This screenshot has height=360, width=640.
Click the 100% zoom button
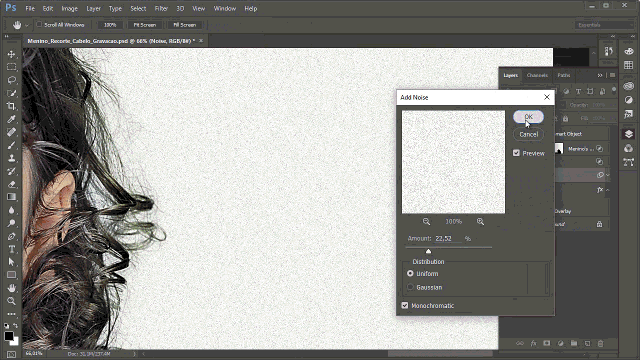(110, 25)
